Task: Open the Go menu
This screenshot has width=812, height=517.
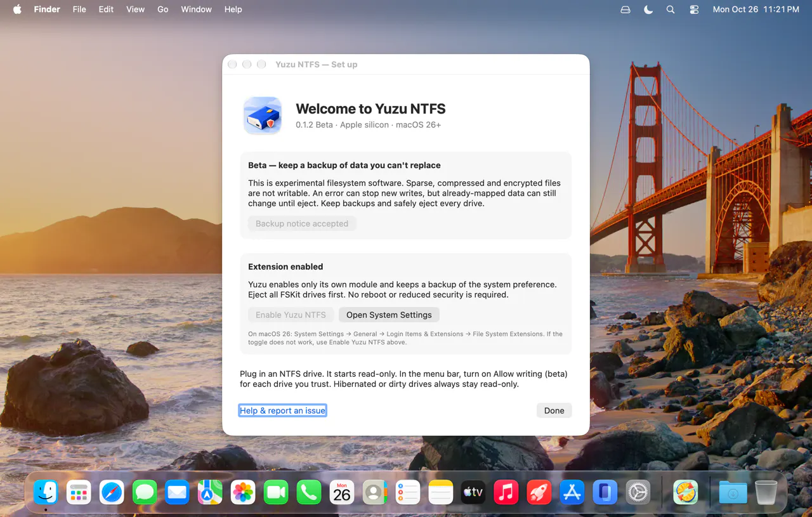Action: pos(163,10)
